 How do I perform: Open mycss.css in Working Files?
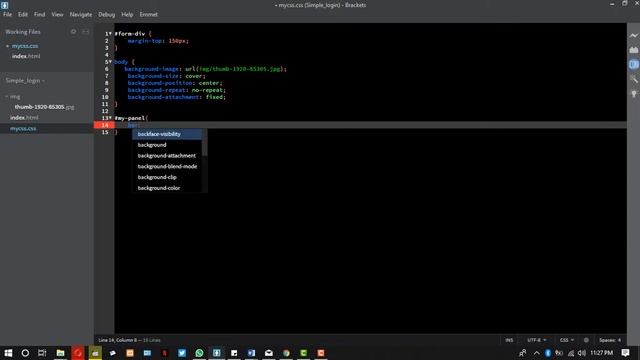tap(25, 46)
